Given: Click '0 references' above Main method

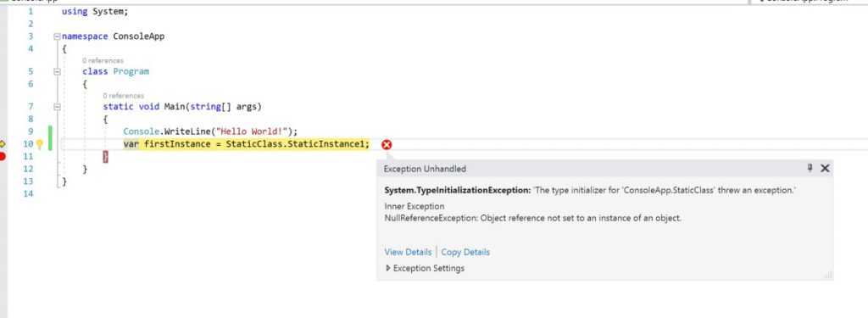Looking at the screenshot, I should point(124,95).
